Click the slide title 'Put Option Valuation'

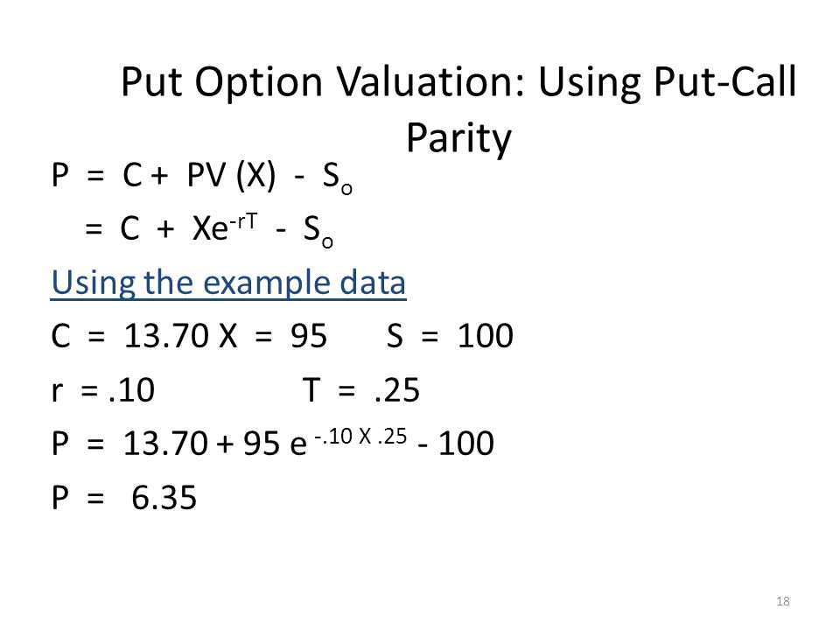[323, 83]
